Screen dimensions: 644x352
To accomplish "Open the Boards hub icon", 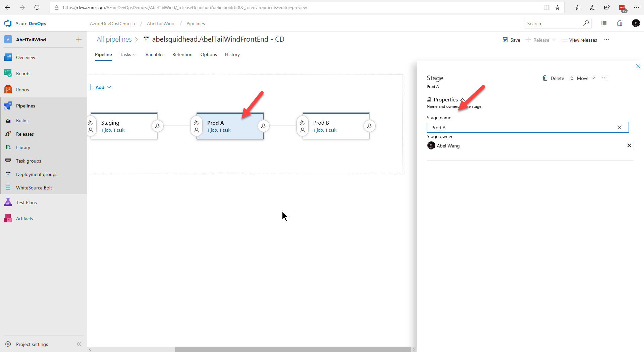I will tap(8, 74).
